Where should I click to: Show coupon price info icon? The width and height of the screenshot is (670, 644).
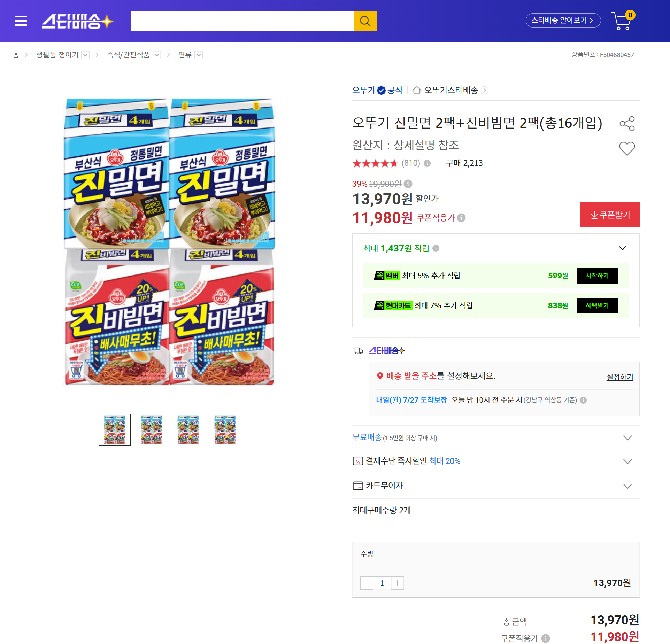click(461, 218)
